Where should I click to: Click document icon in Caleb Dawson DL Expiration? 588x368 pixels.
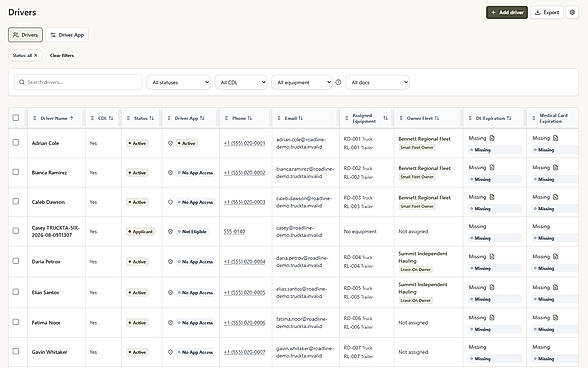click(492, 197)
